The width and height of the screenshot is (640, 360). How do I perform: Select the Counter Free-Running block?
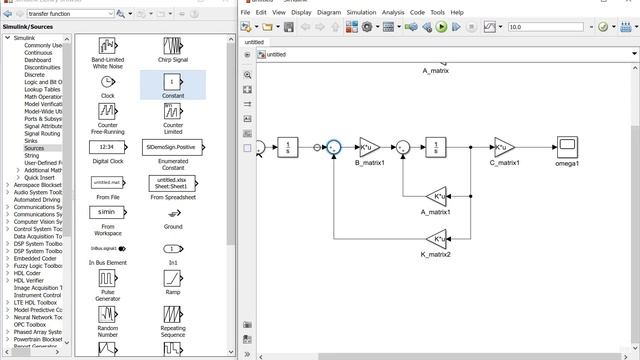point(107,111)
